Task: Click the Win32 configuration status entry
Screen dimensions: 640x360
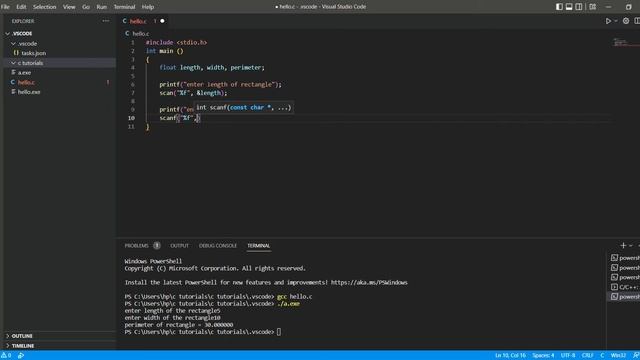Action: point(618,356)
